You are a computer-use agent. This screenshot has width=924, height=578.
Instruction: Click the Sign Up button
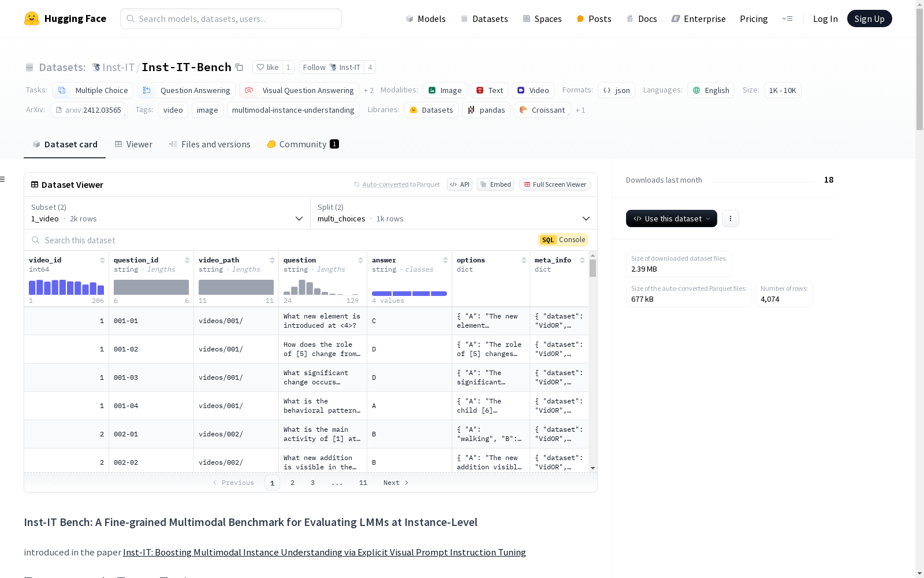869,18
